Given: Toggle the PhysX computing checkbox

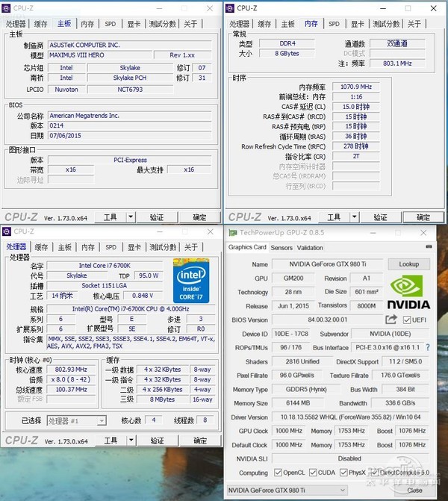Looking at the screenshot, I should [343, 472].
